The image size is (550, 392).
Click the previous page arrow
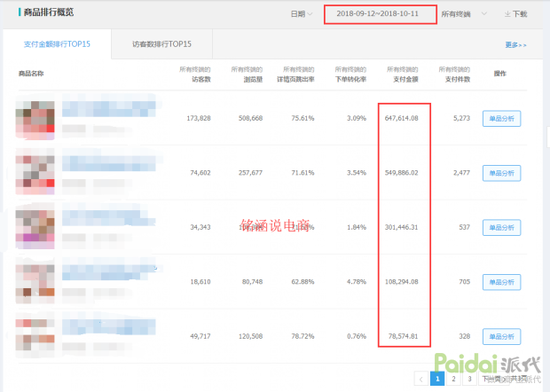pyautogui.click(x=421, y=379)
